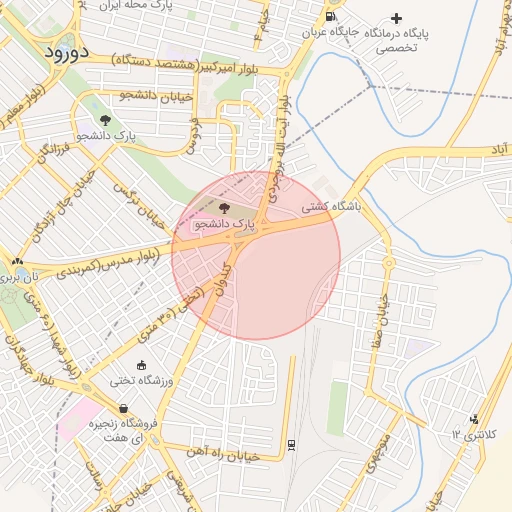
Task: Select the shopping basket icon for the chain store
Action: [x=123, y=408]
